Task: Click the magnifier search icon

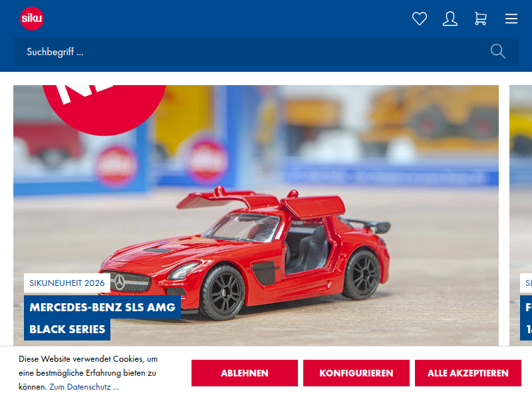Action: [x=497, y=52]
